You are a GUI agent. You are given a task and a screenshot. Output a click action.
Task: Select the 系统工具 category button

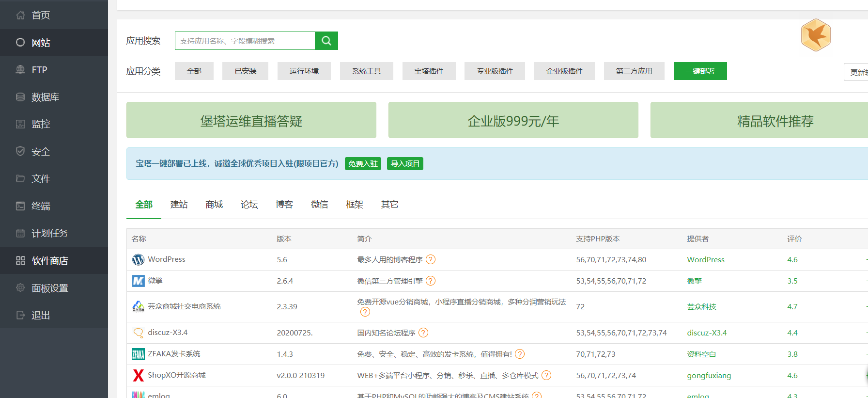(x=367, y=71)
